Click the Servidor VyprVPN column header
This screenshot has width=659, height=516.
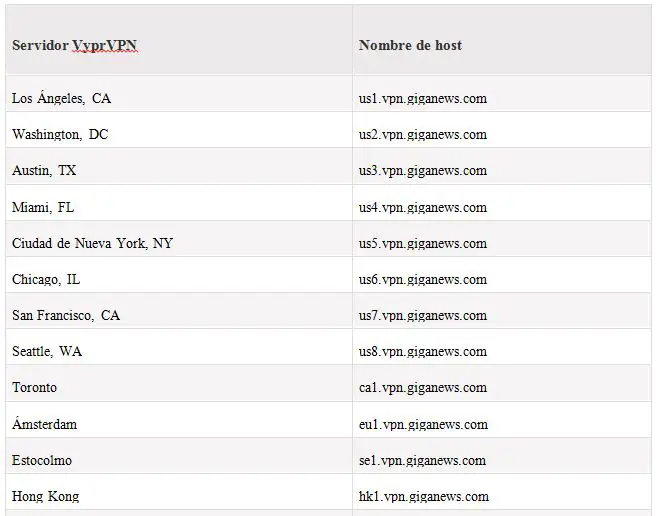point(74,45)
